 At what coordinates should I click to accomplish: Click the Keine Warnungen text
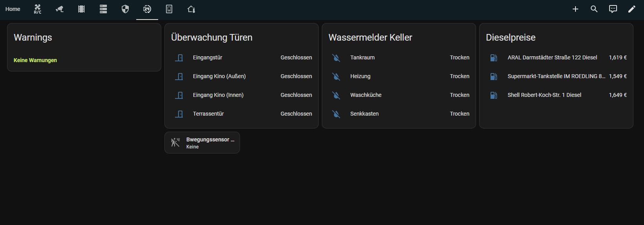[x=35, y=60]
